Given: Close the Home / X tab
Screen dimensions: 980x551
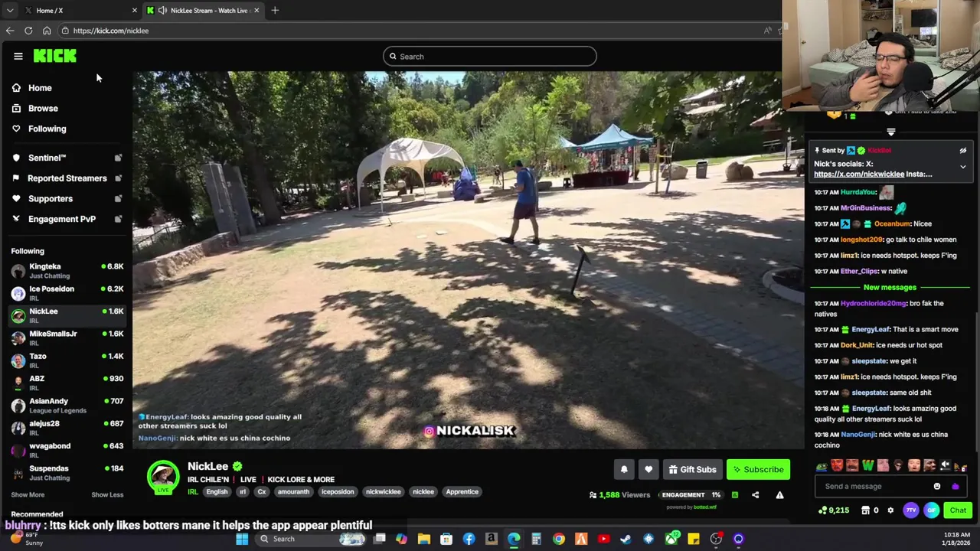Looking at the screenshot, I should click(135, 10).
